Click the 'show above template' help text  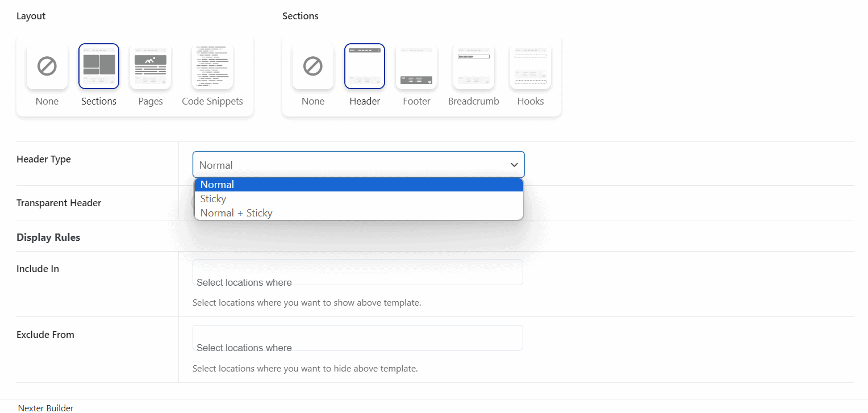click(307, 303)
